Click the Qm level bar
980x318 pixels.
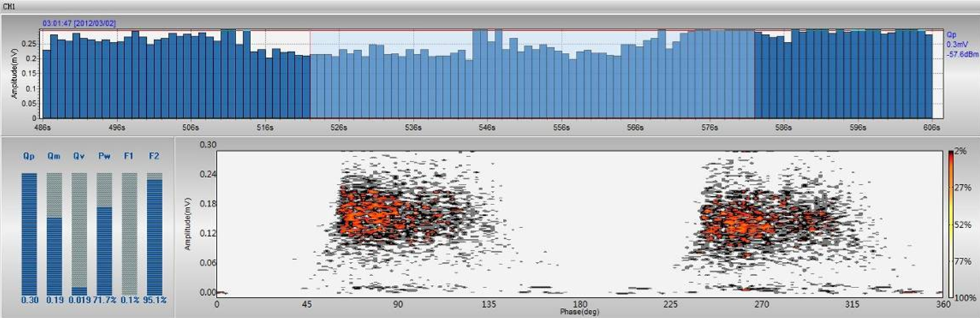click(54, 234)
